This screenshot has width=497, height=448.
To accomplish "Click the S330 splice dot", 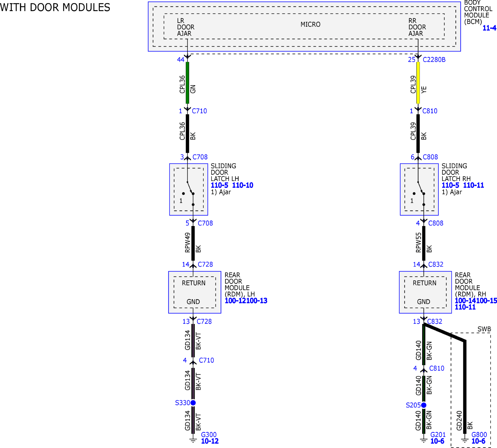I will pos(193,403).
